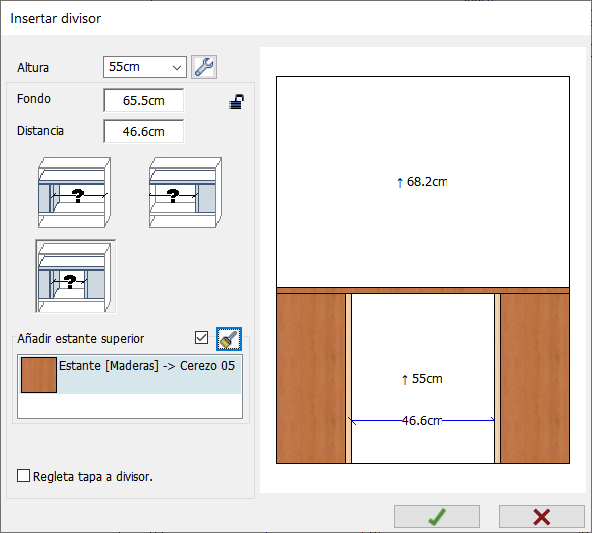Expand the Altura 55cm dropdown arrow
592x533 pixels.
[177, 68]
